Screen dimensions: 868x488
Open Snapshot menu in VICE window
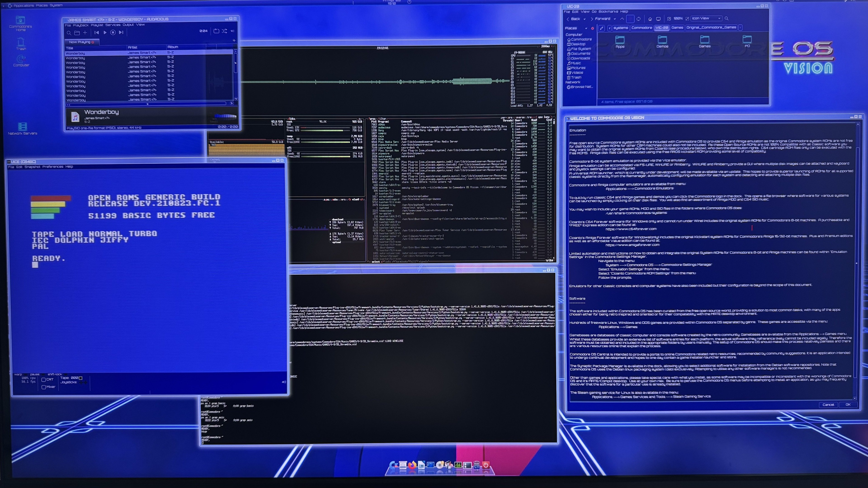pyautogui.click(x=32, y=167)
